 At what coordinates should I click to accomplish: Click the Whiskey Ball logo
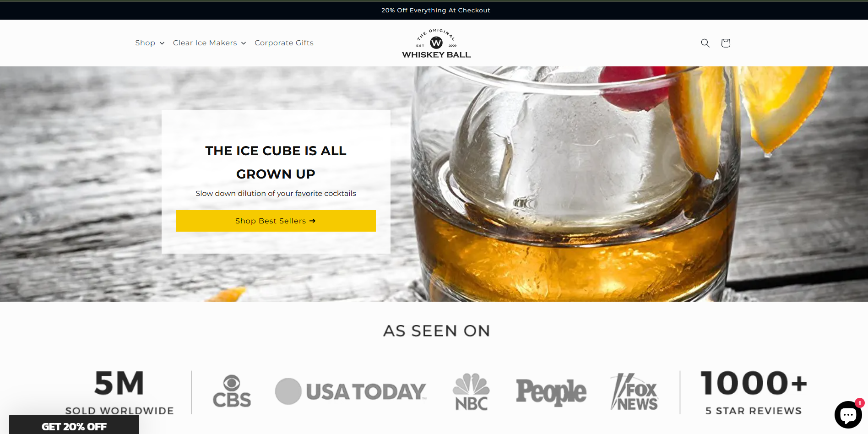[436, 43]
